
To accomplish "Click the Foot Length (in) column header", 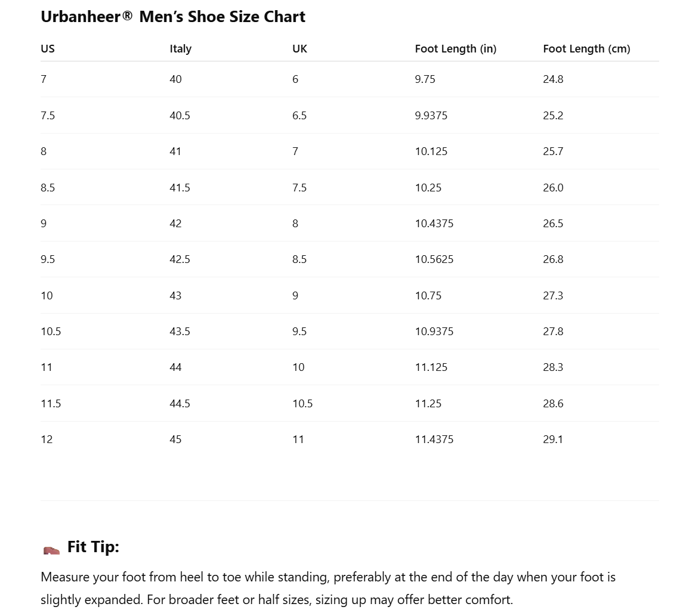I will pyautogui.click(x=455, y=49).
